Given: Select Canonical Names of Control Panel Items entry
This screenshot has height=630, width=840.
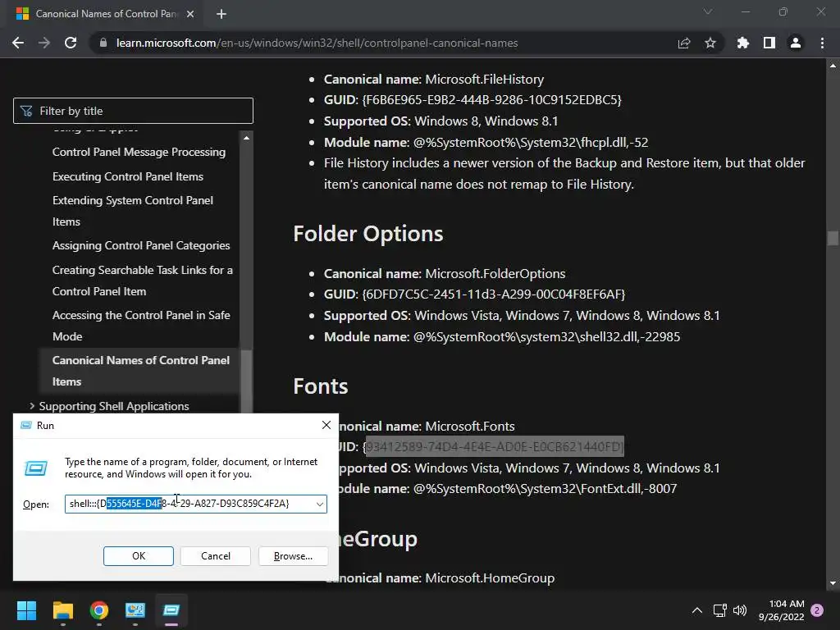Looking at the screenshot, I should pyautogui.click(x=141, y=371).
